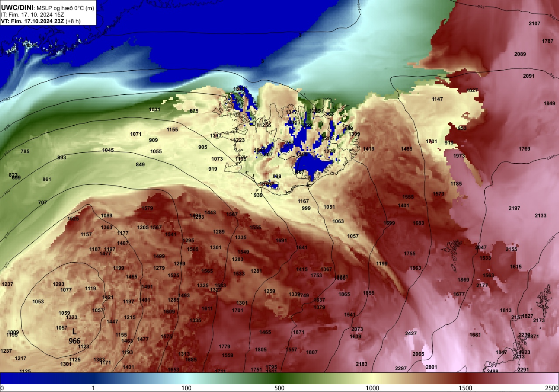The width and height of the screenshot is (559, 392).
Task: Click the 1185 height value
Action: 456,184
